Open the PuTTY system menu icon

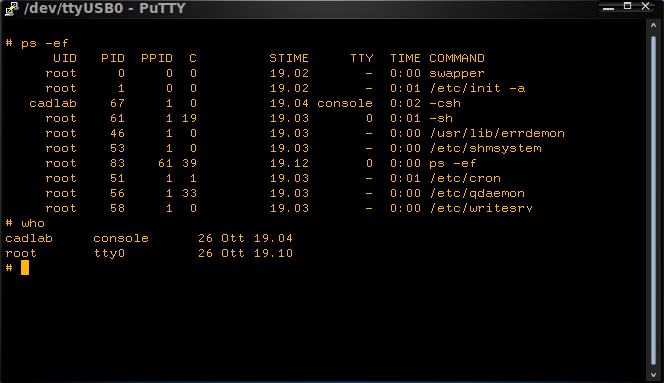point(11,8)
